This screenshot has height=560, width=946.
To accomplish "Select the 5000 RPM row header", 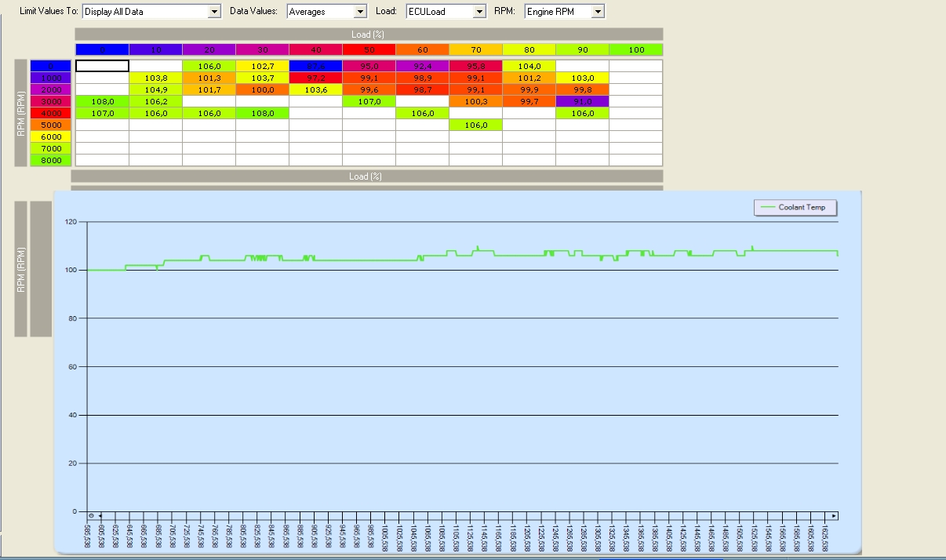I will click(x=51, y=125).
